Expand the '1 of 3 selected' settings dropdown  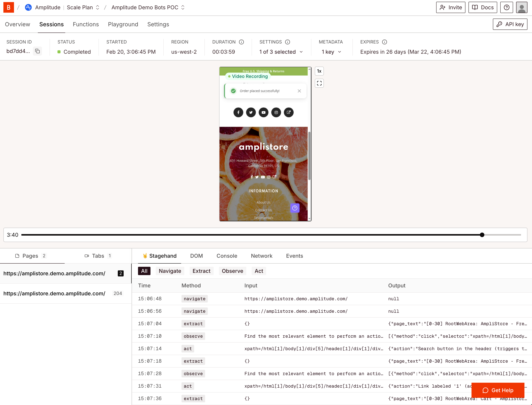click(281, 52)
